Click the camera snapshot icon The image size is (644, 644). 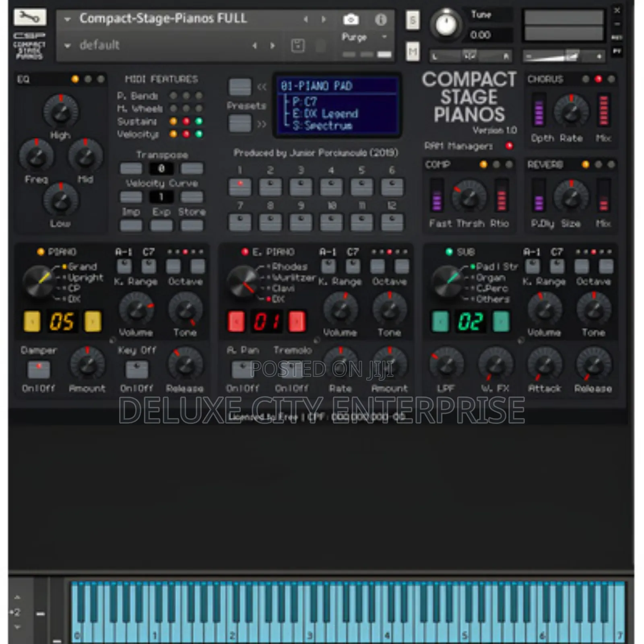click(x=351, y=19)
